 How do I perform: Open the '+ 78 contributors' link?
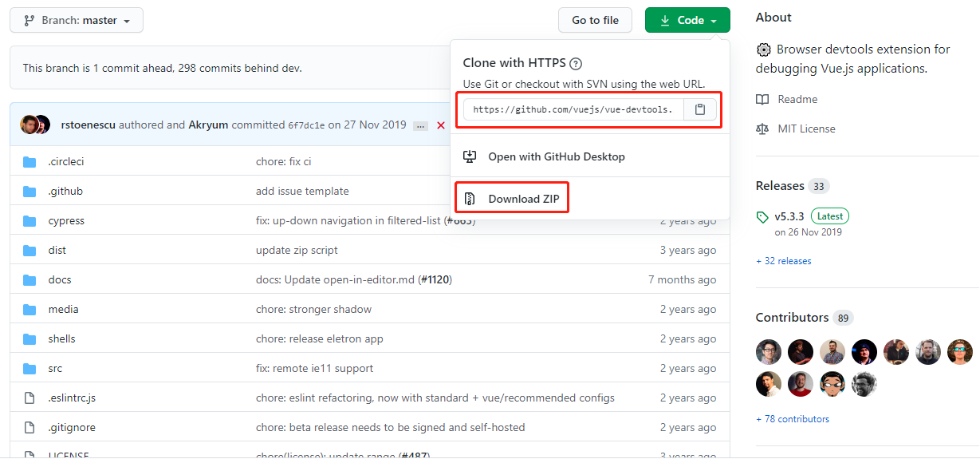coord(793,419)
